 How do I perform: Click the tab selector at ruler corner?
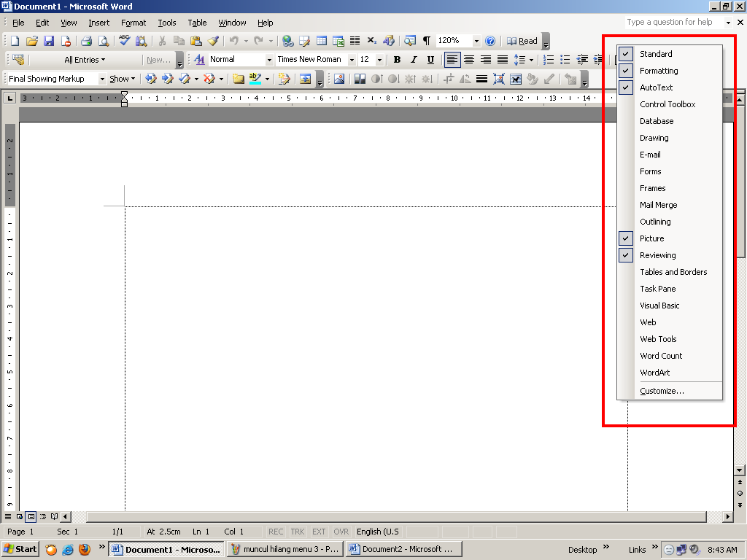(x=9, y=98)
